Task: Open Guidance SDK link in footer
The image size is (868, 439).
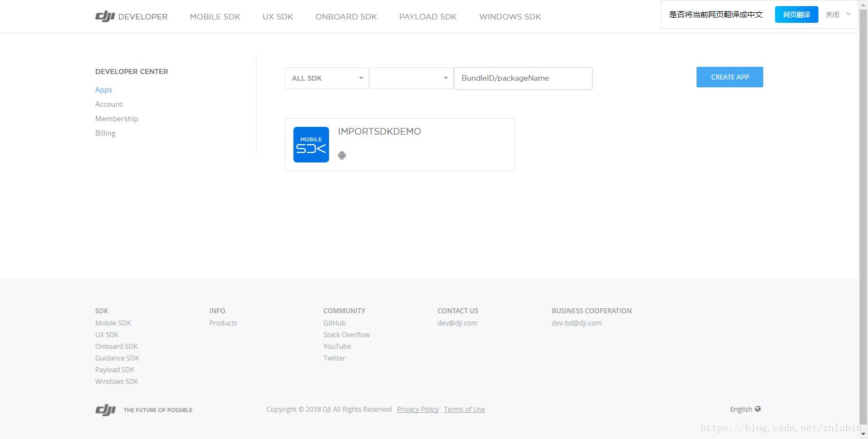Action: click(x=117, y=358)
